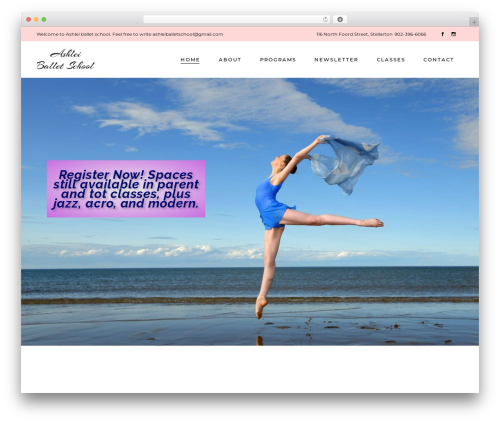Open the Facebook icon in top bar
The width and height of the screenshot is (500, 423).
pyautogui.click(x=442, y=34)
